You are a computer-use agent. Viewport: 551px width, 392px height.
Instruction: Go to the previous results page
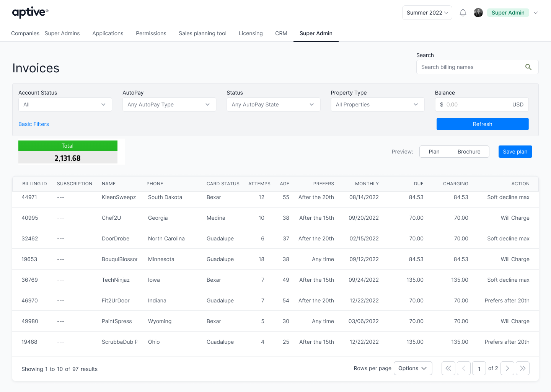[x=464, y=368]
